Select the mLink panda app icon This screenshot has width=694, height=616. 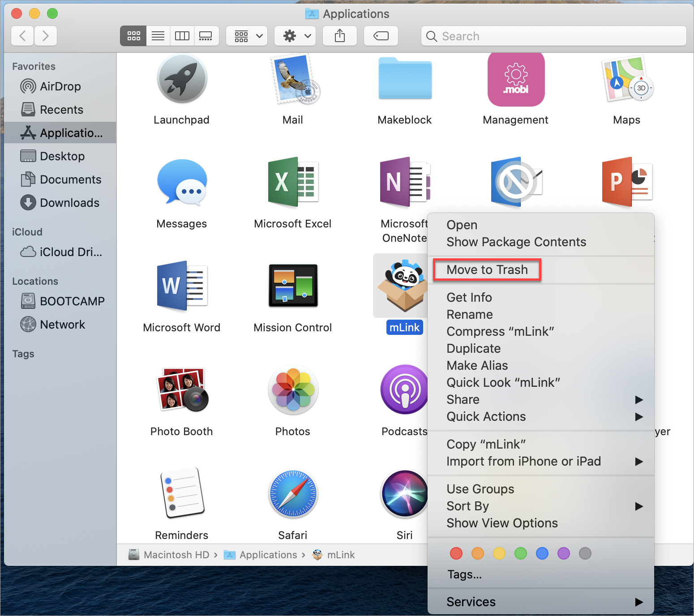(x=402, y=286)
